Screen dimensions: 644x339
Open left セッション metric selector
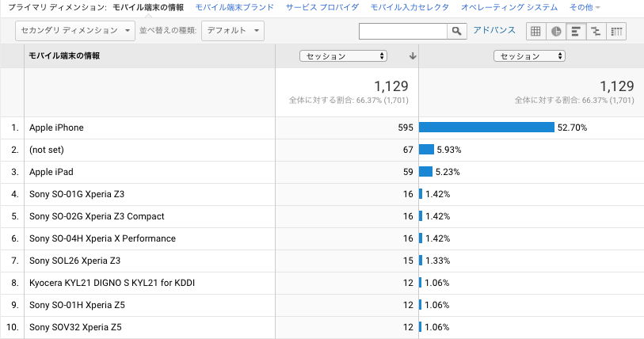[x=343, y=56]
